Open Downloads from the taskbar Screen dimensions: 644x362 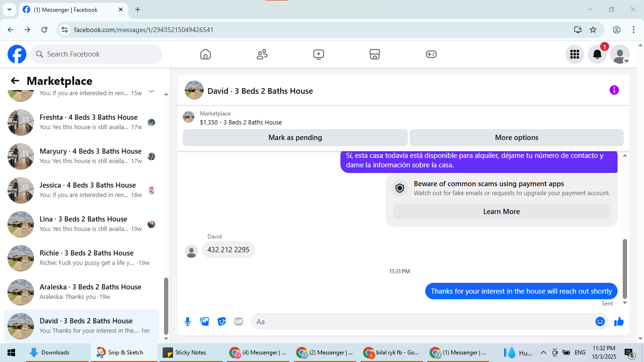(x=58, y=353)
